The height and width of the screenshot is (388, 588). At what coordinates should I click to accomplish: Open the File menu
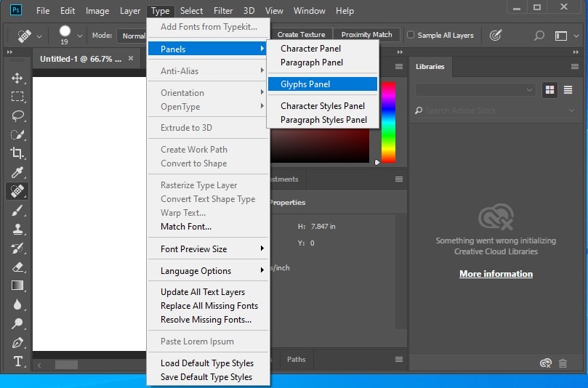coord(43,11)
